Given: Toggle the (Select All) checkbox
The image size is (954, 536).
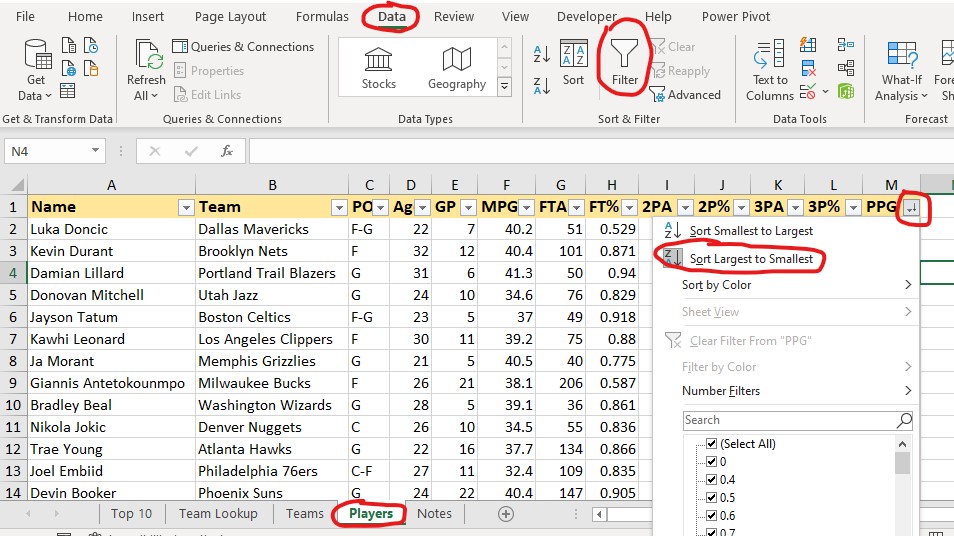Looking at the screenshot, I should [x=711, y=444].
